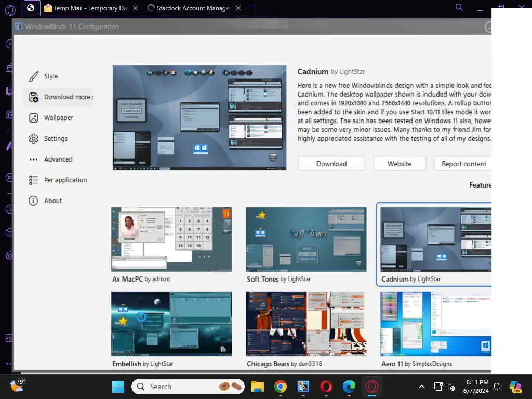532x399 pixels.
Task: Select the Chicago Bears skin thumbnail
Action: click(x=306, y=324)
